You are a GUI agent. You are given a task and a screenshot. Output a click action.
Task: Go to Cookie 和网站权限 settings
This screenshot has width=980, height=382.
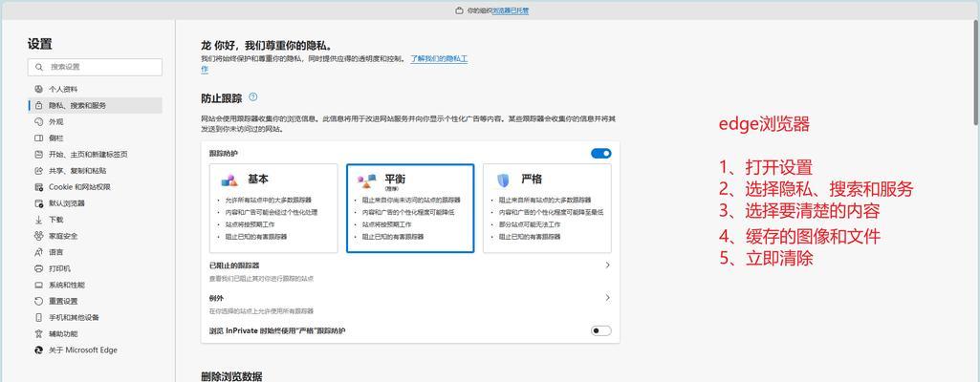(x=96, y=186)
